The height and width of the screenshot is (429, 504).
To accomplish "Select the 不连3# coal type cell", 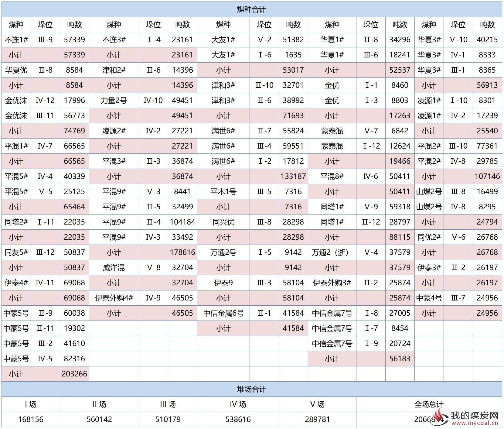I will click(114, 39).
